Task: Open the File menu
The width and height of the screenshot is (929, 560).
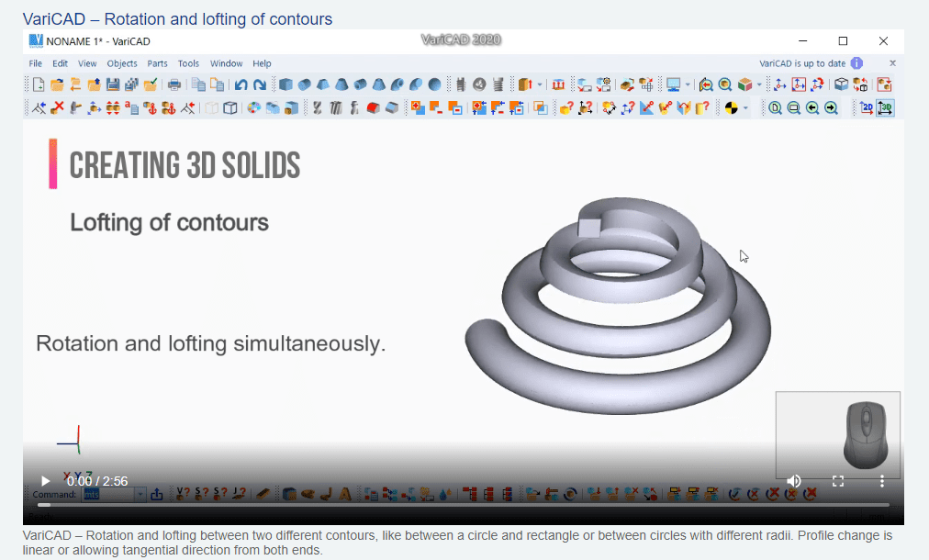Action: tap(36, 63)
